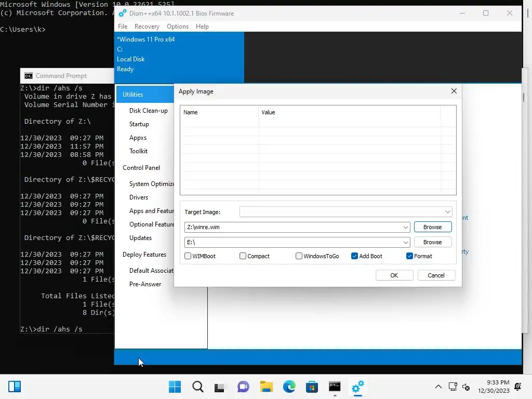The height and width of the screenshot is (399, 532).
Task: Enable the WindowsToGo checkbox
Action: point(299,256)
